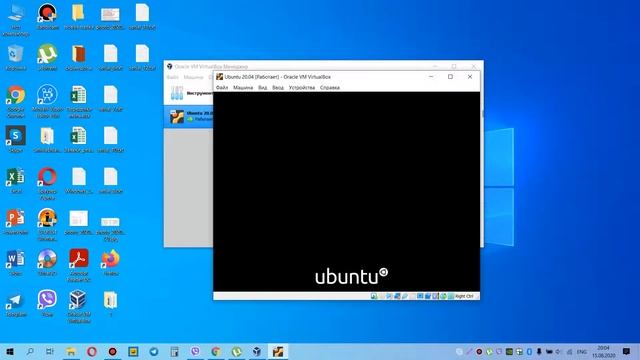Click the Right Ctrl host key indicator

coord(464,296)
